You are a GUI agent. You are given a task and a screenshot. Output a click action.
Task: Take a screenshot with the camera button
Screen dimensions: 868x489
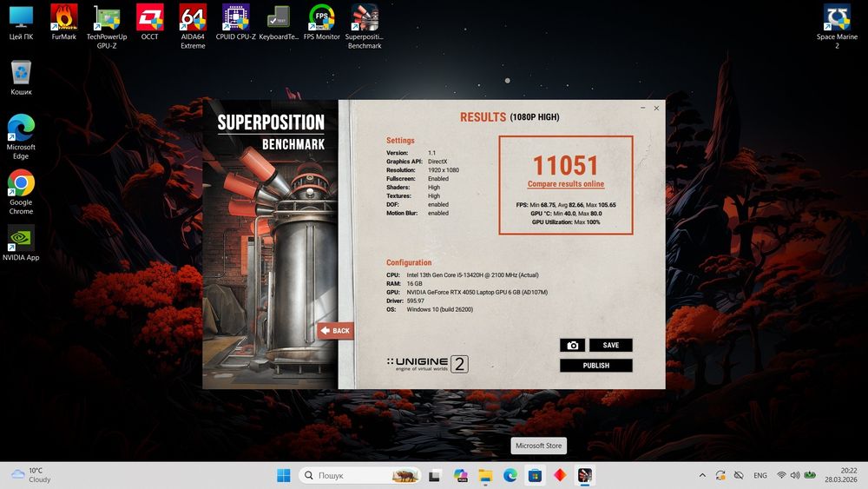[x=572, y=345]
